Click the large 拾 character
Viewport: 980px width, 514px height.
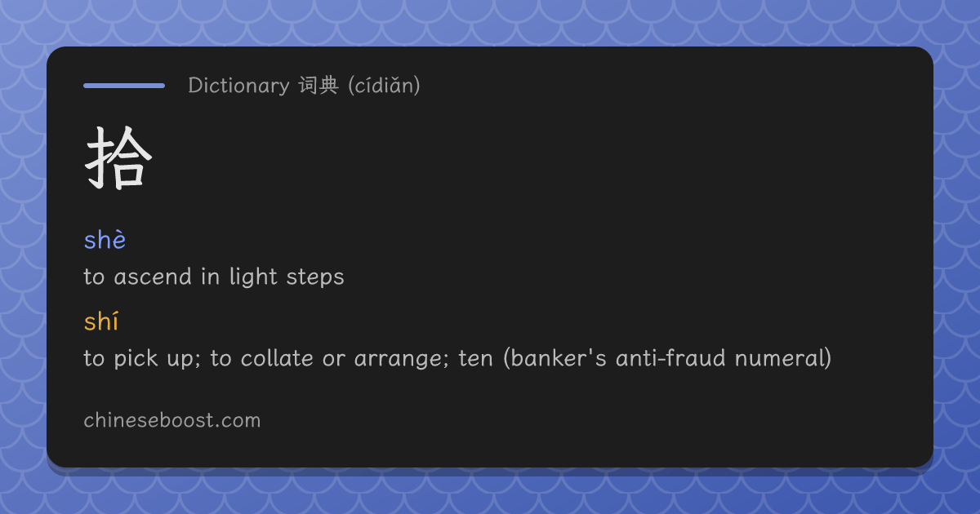click(119, 158)
